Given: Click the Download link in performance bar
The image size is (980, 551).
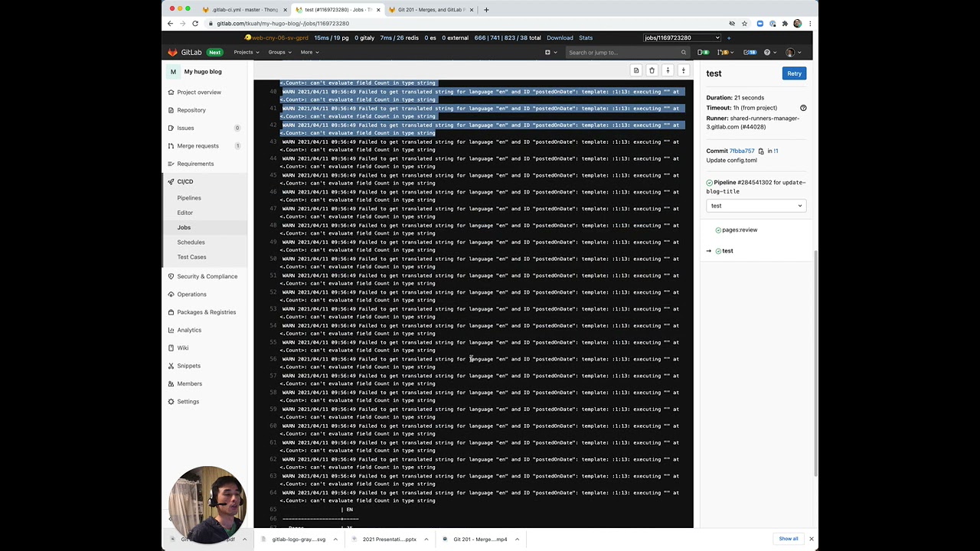Looking at the screenshot, I should 560,37.
